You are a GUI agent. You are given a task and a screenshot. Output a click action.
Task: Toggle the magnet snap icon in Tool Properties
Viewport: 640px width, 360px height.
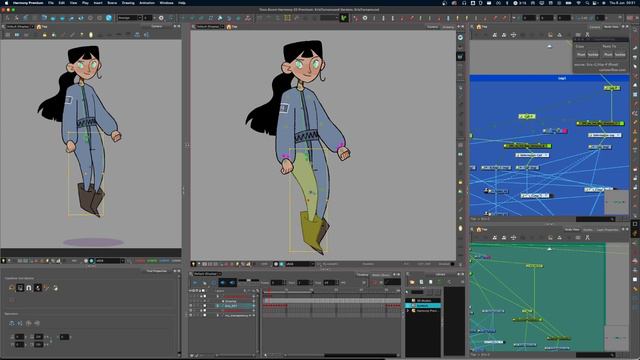click(x=29, y=288)
